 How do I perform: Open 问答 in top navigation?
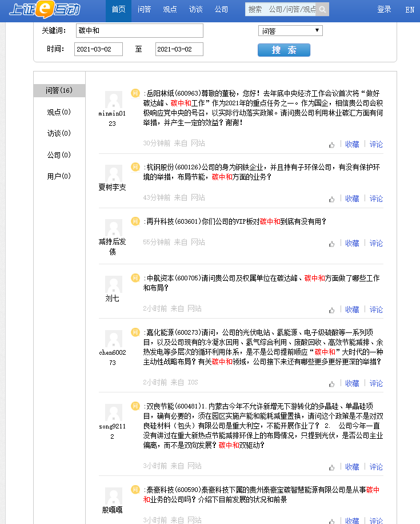pos(144,9)
